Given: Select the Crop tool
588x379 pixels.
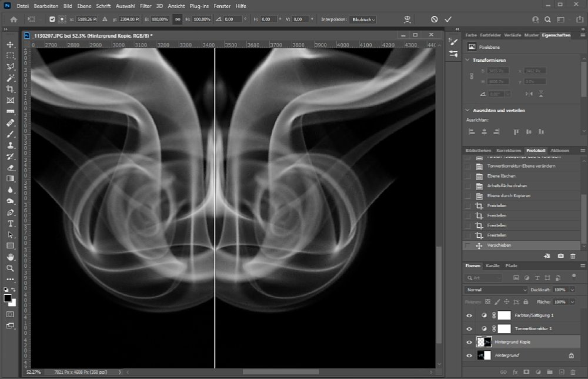Looking at the screenshot, I should click(10, 89).
